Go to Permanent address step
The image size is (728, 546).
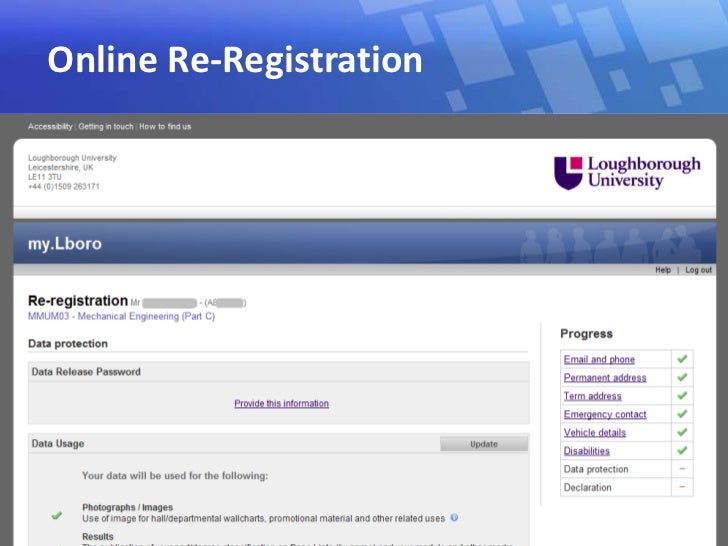click(605, 377)
